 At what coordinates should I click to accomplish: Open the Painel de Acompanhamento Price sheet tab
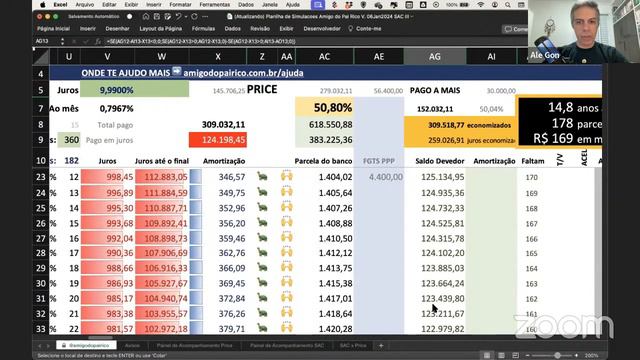coord(194,345)
